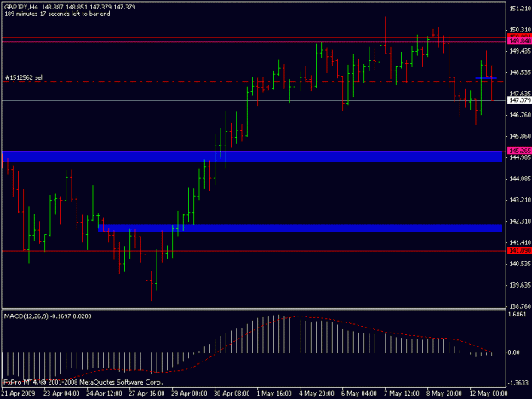Viewport: 532px width, 399px height.
Task: Click the bar end countdown text
Action: point(57,14)
